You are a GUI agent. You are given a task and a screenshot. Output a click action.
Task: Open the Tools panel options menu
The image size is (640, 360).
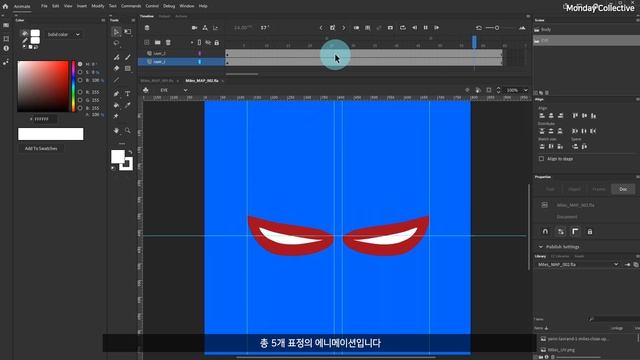pos(133,20)
